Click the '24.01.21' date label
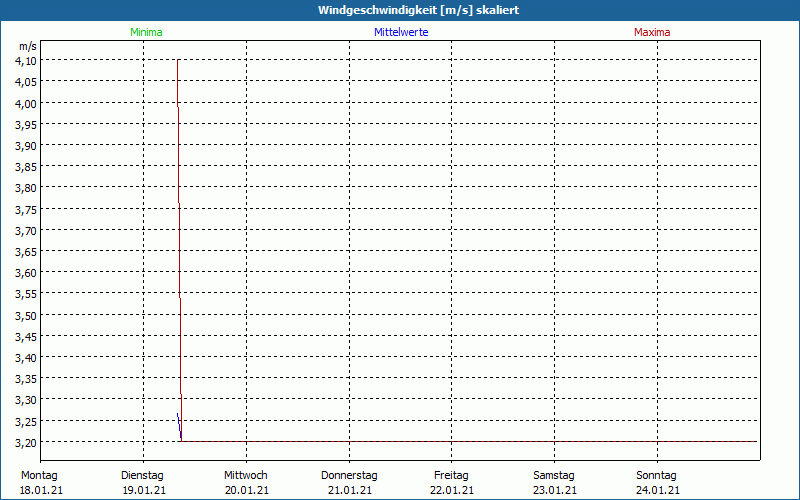 tap(658, 490)
